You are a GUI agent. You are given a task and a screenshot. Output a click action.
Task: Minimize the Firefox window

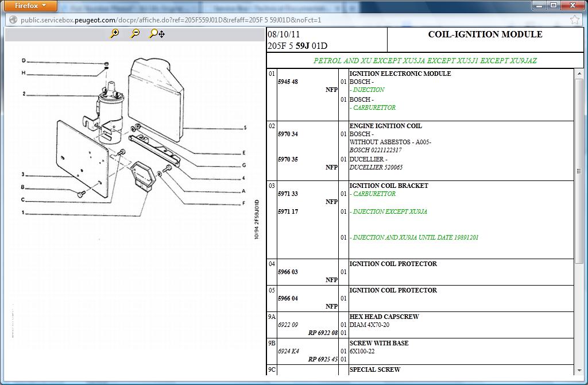(x=540, y=5)
